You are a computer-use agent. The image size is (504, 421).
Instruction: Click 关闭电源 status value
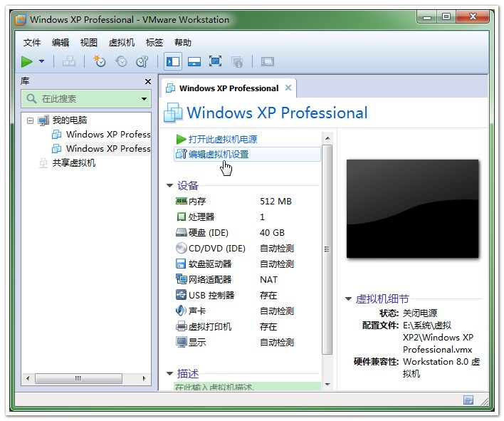point(420,313)
